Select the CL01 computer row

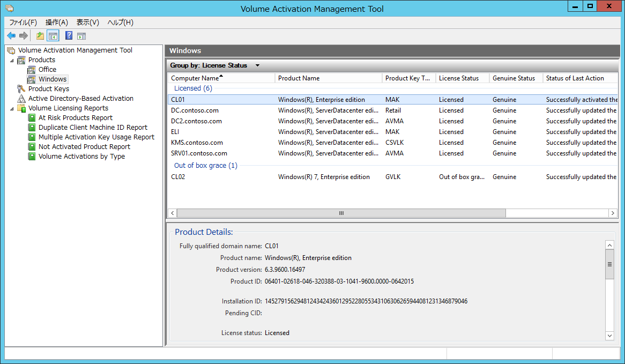point(392,100)
